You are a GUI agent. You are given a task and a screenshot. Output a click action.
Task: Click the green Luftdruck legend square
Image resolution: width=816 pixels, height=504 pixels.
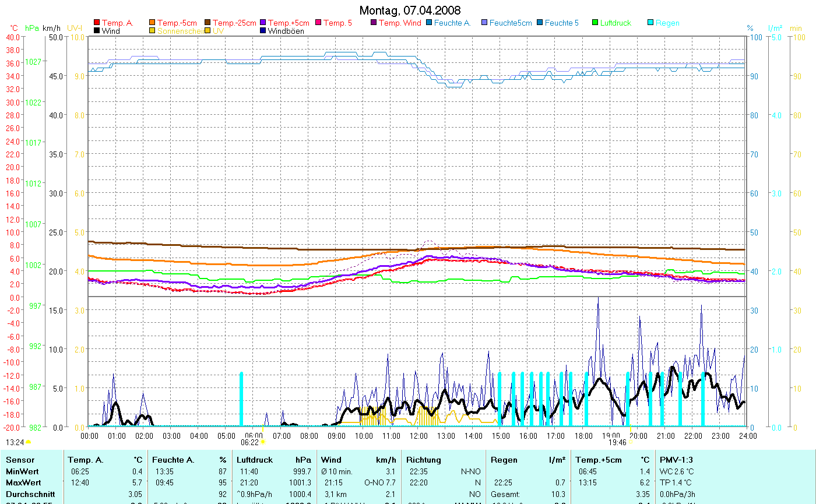click(596, 23)
